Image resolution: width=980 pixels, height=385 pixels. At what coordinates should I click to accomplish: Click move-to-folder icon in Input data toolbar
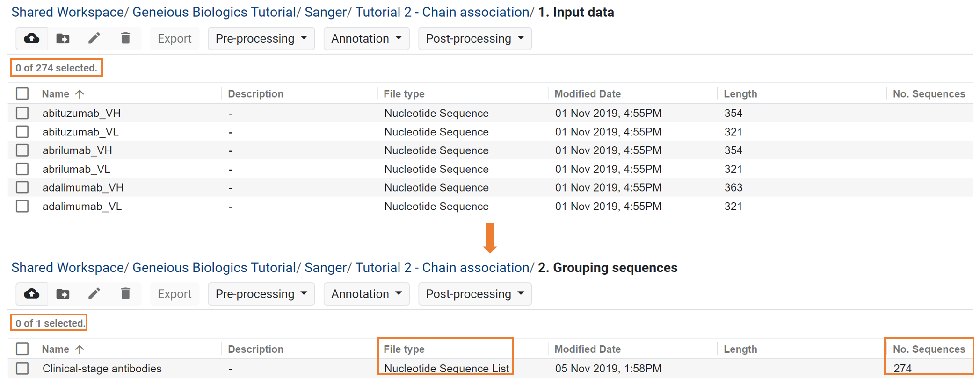click(x=63, y=38)
